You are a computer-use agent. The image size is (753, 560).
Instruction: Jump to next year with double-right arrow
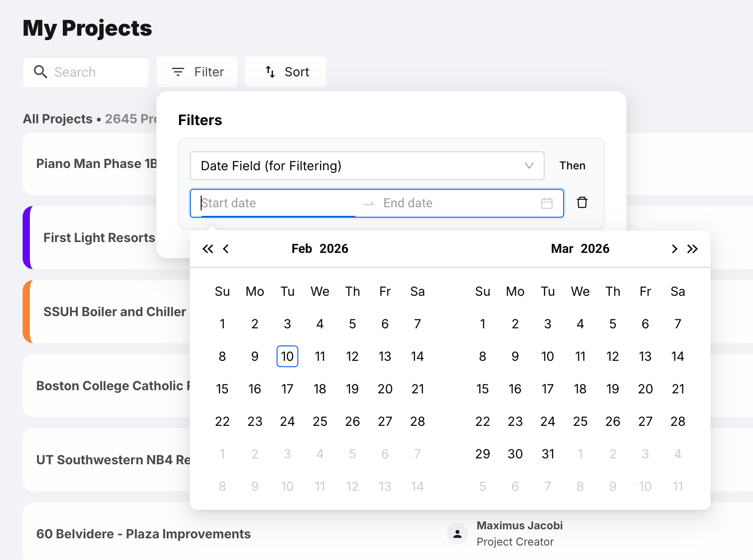click(x=692, y=249)
